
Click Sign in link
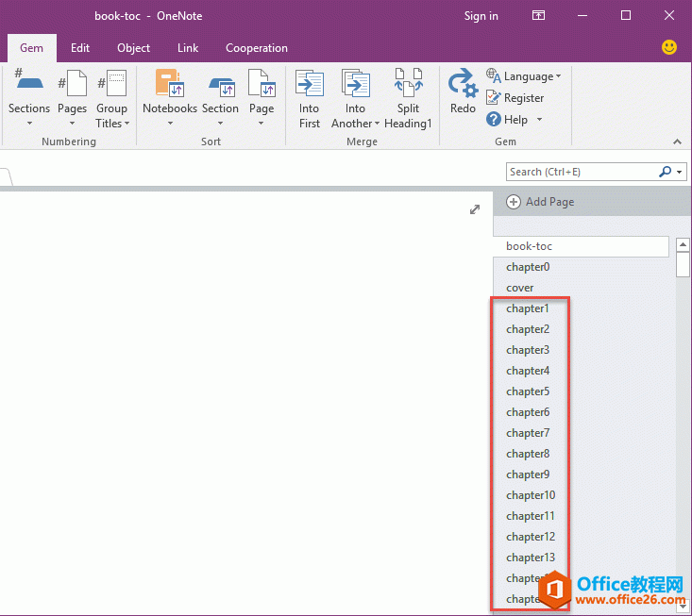tap(481, 16)
